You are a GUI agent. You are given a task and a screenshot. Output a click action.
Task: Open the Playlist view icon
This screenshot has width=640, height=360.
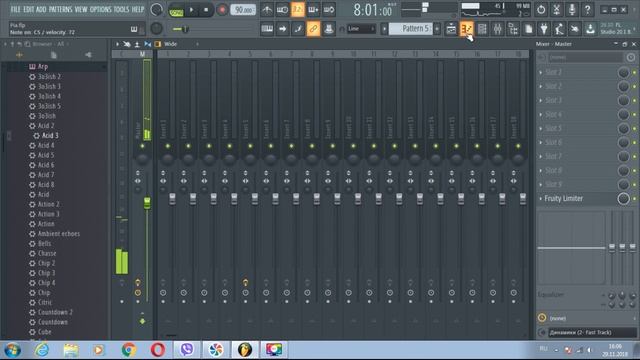coord(451,29)
